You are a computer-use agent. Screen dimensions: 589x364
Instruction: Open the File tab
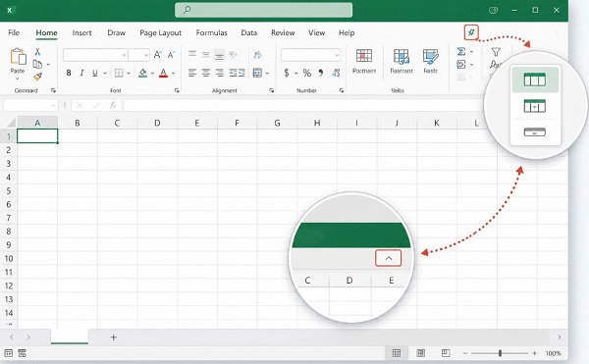[x=14, y=32]
